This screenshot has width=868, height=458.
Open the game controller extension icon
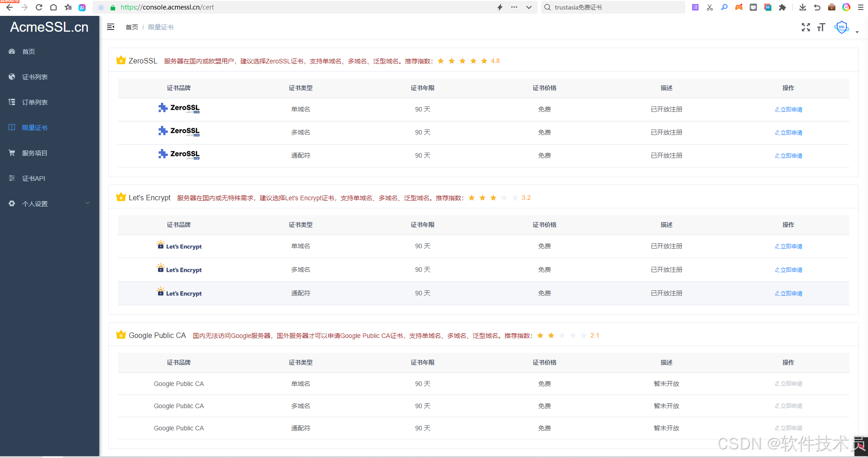pos(739,7)
